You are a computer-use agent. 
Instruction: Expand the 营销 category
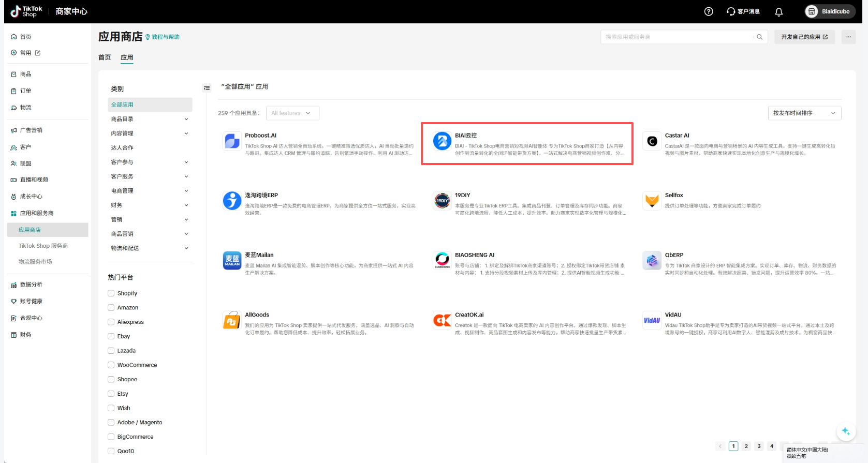pos(186,219)
